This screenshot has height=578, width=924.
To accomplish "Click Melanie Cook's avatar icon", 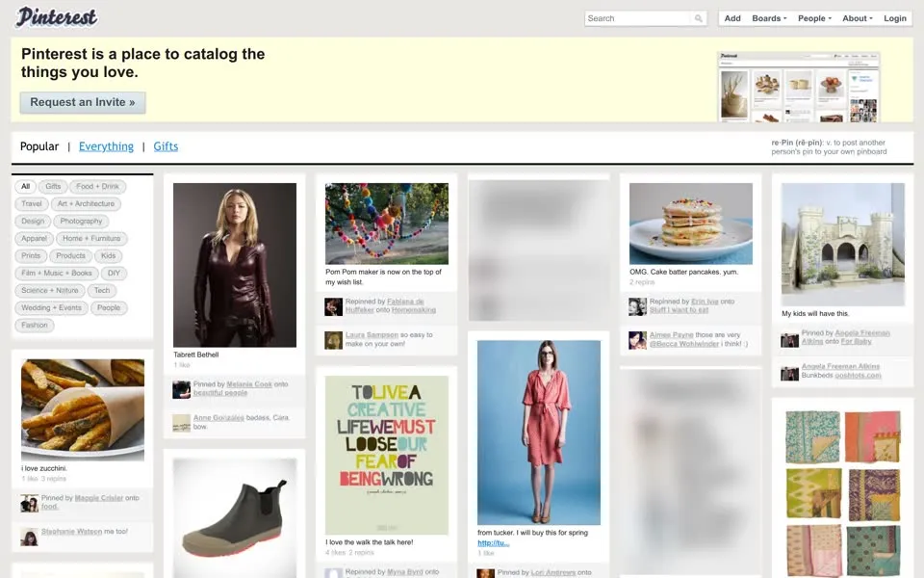I will click(181, 390).
